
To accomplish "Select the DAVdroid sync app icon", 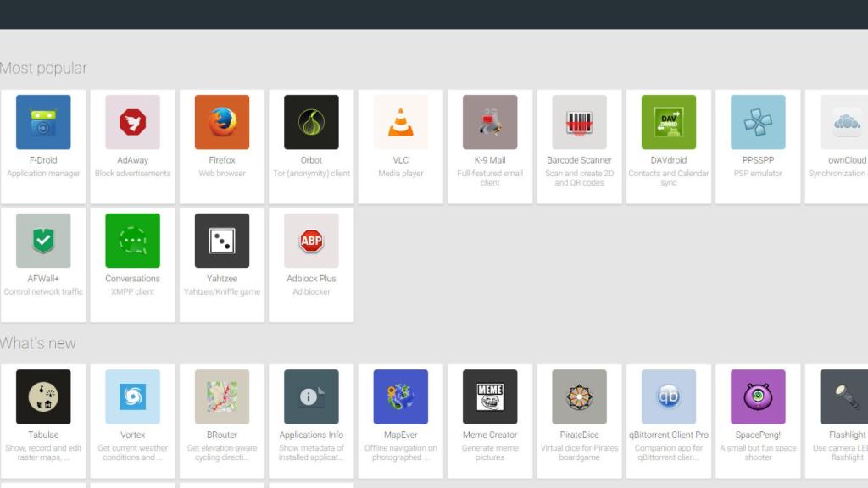I will [668, 121].
